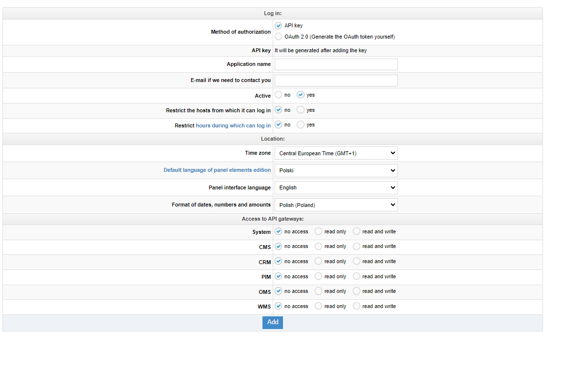The width and height of the screenshot is (587, 392).
Task: Set CMS gateway to read only
Action: [x=319, y=246]
